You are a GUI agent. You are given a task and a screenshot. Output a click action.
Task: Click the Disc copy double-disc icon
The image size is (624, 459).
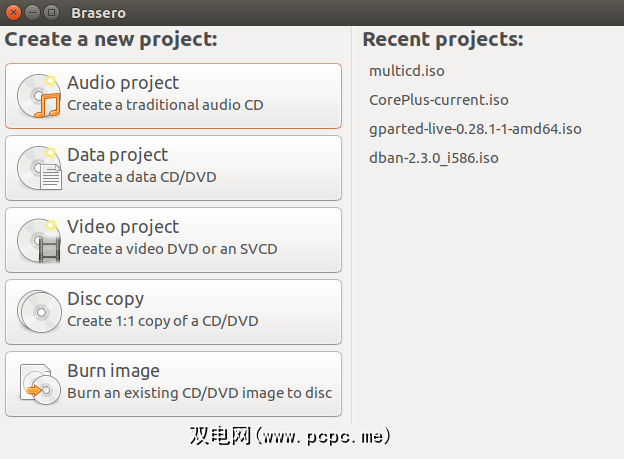click(39, 312)
